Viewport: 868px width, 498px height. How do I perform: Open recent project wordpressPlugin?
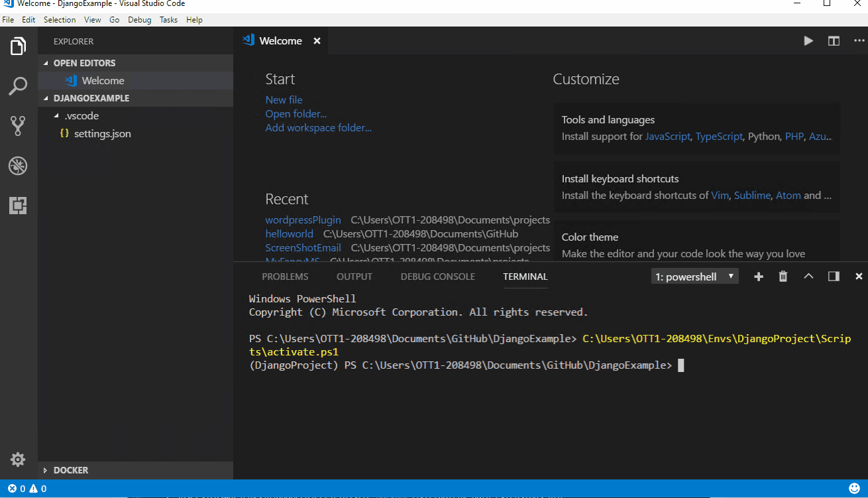(x=303, y=219)
